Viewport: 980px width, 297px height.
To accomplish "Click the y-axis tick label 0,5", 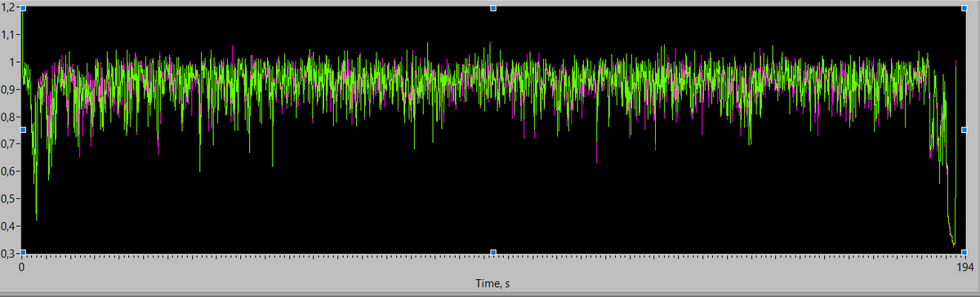I will [10, 199].
